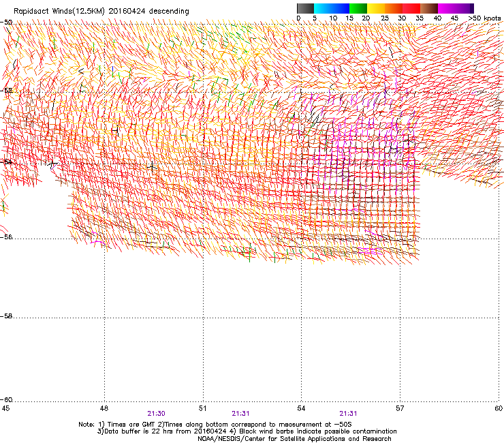Image resolution: width=504 pixels, height=443 pixels.
Task: Click the NOAA/NESDIS Center for Satellite Applications credit line
Action: click(x=294, y=439)
